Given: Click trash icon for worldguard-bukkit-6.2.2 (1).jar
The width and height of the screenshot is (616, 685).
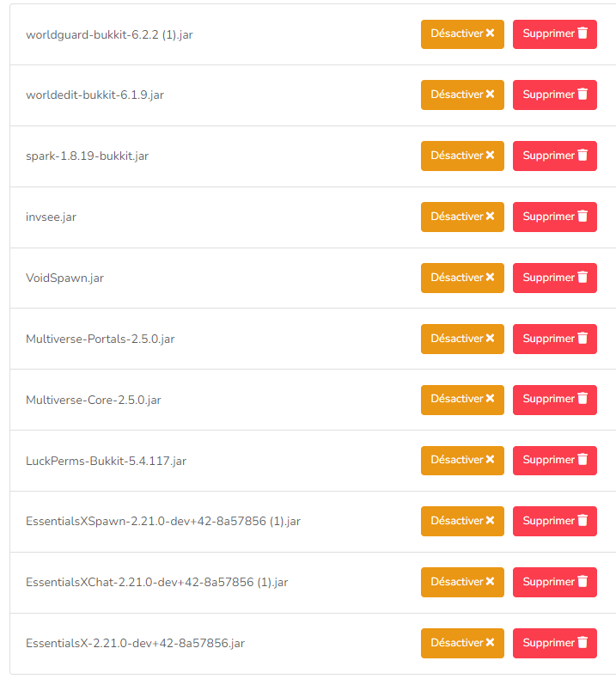Looking at the screenshot, I should click(582, 34).
